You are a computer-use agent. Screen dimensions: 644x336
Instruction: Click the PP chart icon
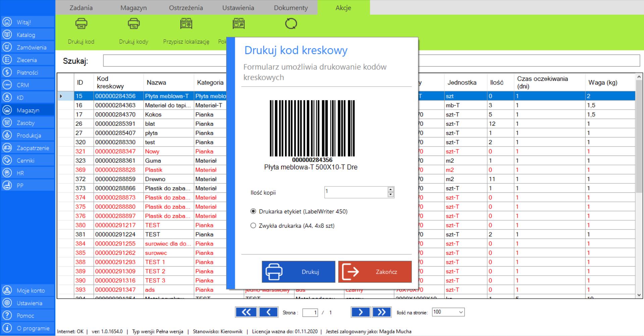coord(7,185)
